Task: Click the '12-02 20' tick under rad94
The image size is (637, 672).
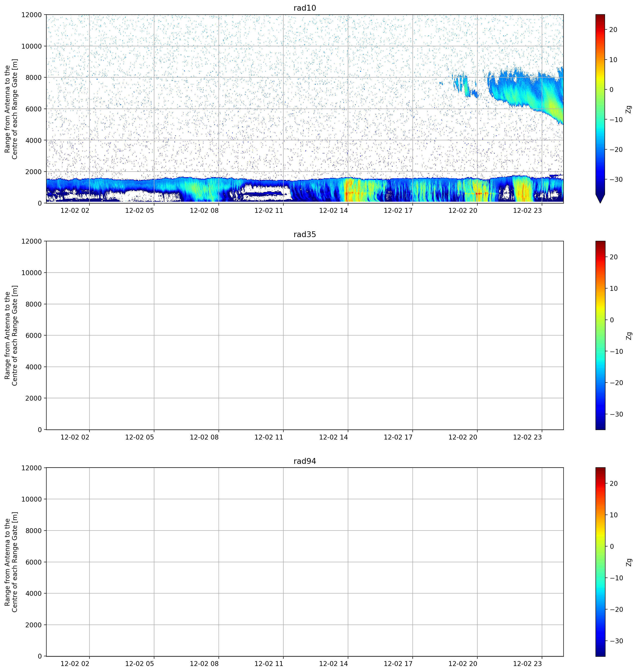Action: point(463,663)
